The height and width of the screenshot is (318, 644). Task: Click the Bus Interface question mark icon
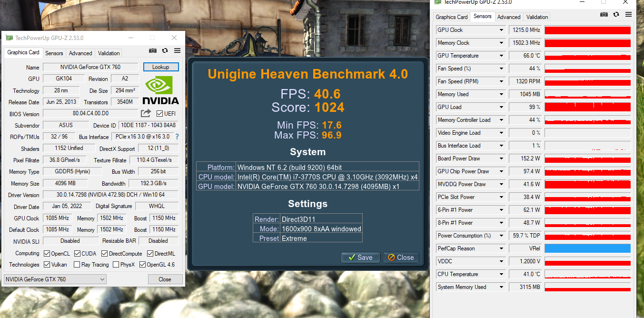click(177, 137)
